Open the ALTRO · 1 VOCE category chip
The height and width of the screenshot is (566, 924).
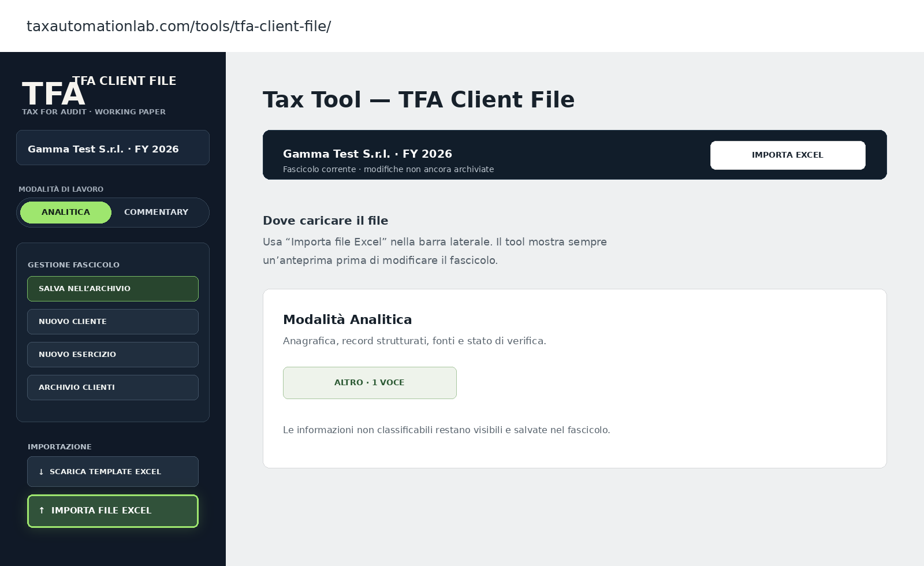tap(370, 383)
